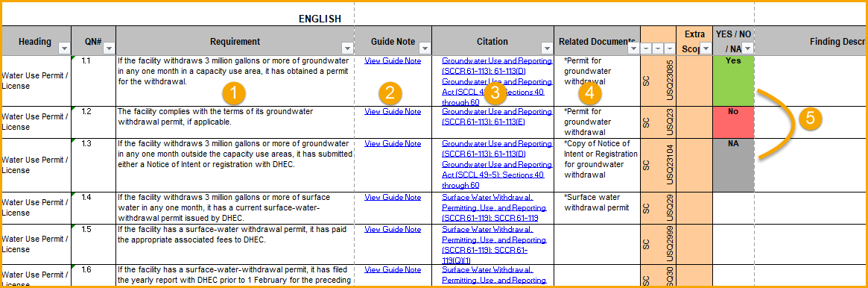Open the QN# column filter arrow
This screenshot has width=868, height=288.
coord(109,48)
